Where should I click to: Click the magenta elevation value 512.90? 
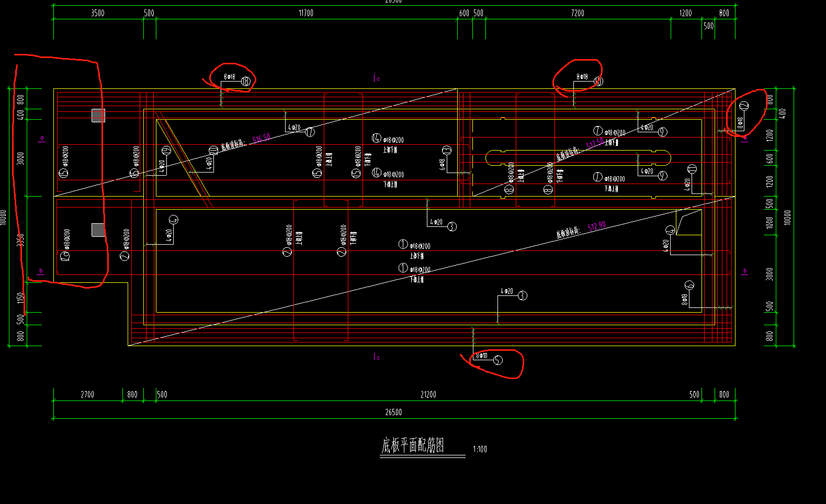[x=597, y=226]
